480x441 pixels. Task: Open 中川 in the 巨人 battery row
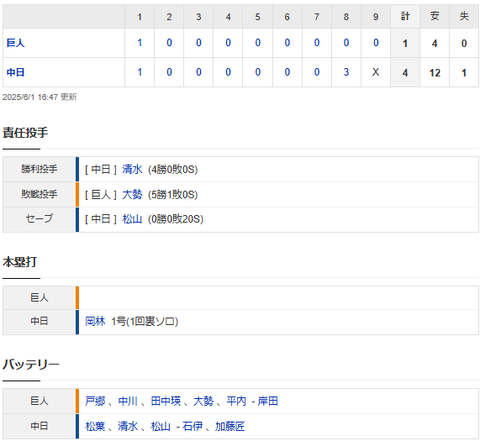pos(128,401)
